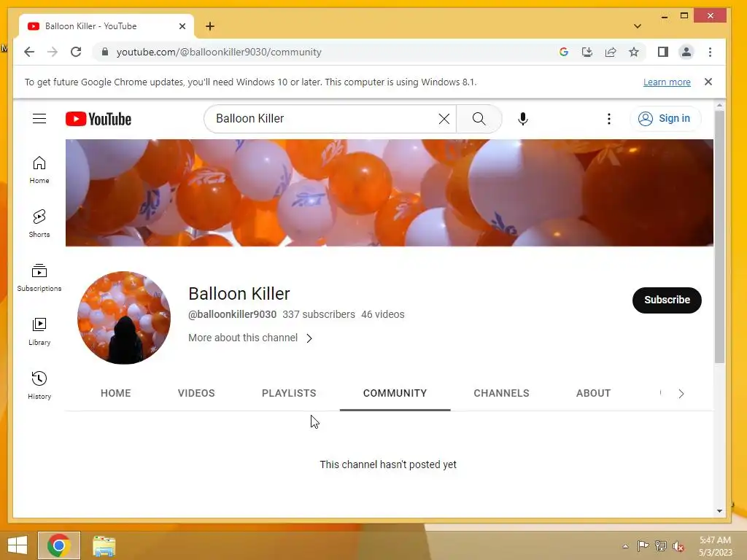Select the COMMUNITY channel tab

[395, 393]
